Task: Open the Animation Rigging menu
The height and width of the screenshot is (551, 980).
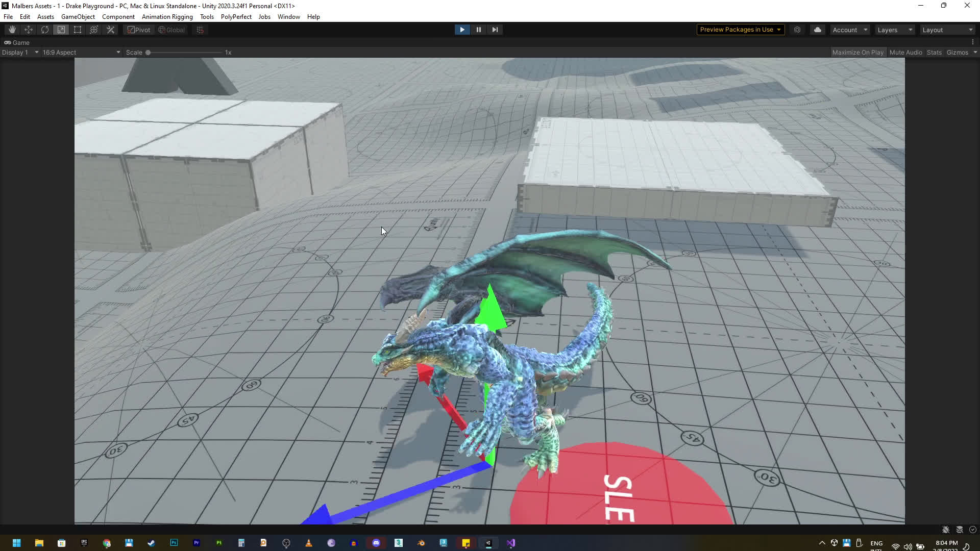Action: point(167,17)
